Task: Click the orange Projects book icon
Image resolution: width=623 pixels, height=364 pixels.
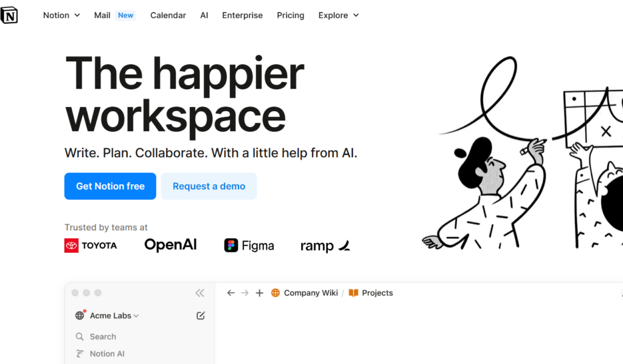Action: pyautogui.click(x=353, y=293)
